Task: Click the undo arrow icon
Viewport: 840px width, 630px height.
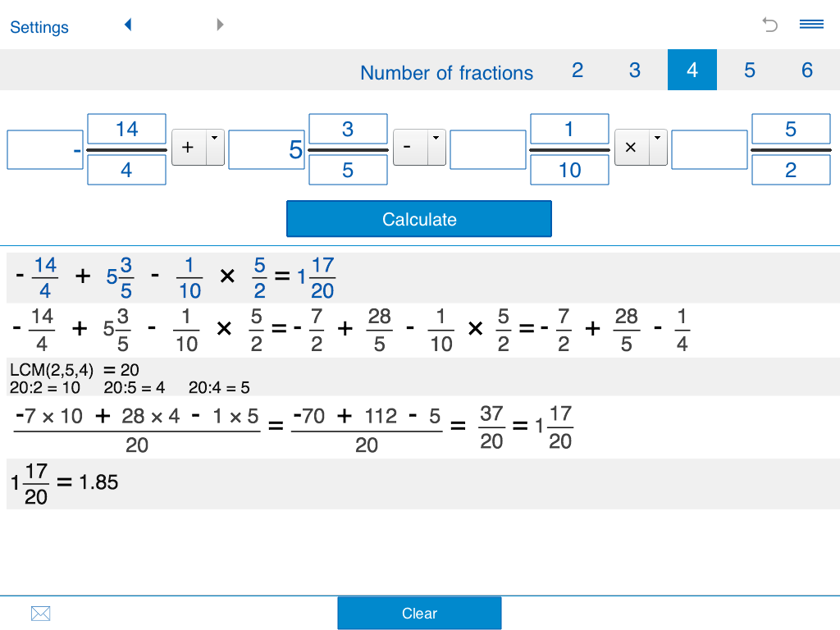Action: (x=769, y=25)
